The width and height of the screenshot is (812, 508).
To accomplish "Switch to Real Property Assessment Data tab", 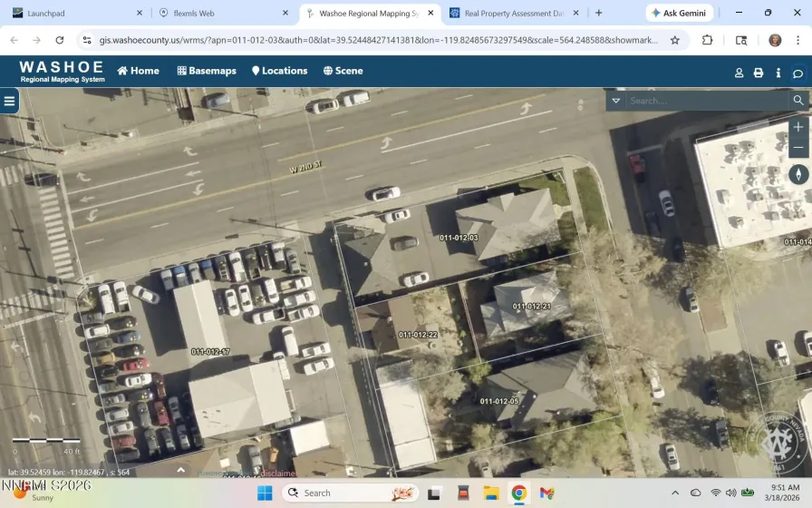I will (x=514, y=13).
